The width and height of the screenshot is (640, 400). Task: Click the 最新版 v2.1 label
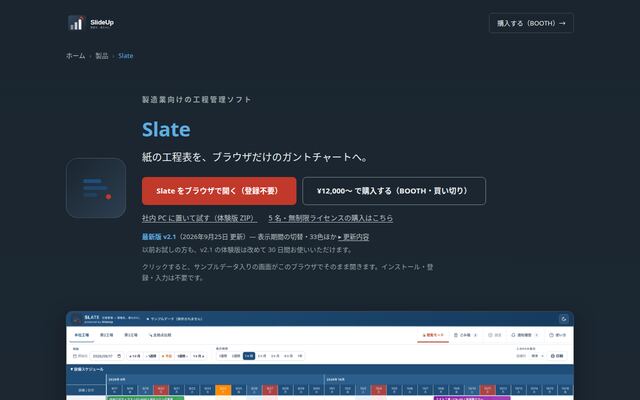159,237
